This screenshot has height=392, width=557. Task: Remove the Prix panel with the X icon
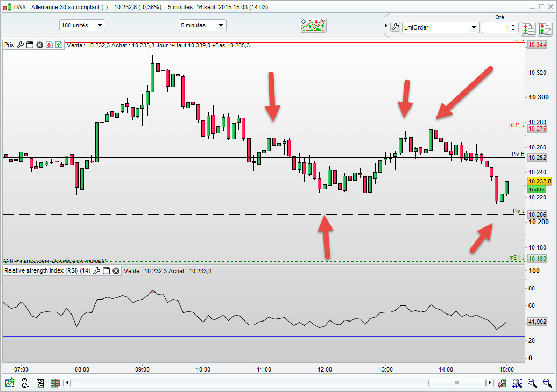[40, 45]
